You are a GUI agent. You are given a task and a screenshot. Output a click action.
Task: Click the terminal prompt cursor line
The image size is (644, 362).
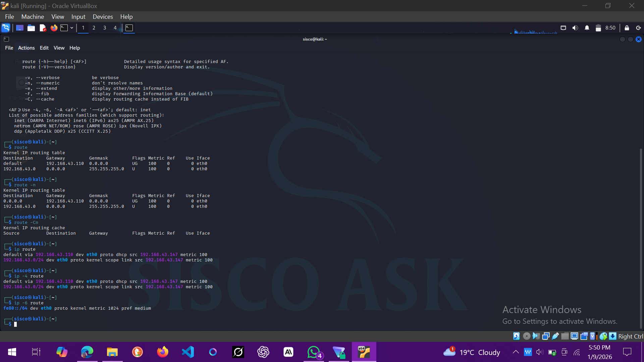pos(15,324)
